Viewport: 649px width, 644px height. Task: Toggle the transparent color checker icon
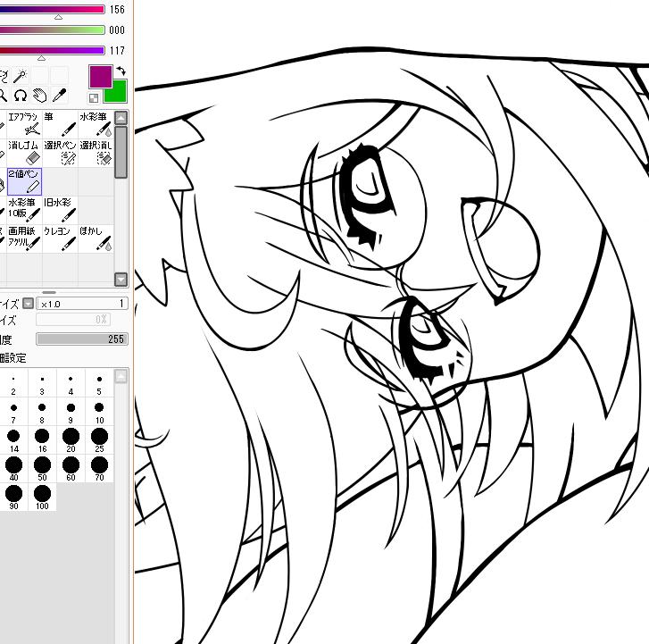point(94,98)
